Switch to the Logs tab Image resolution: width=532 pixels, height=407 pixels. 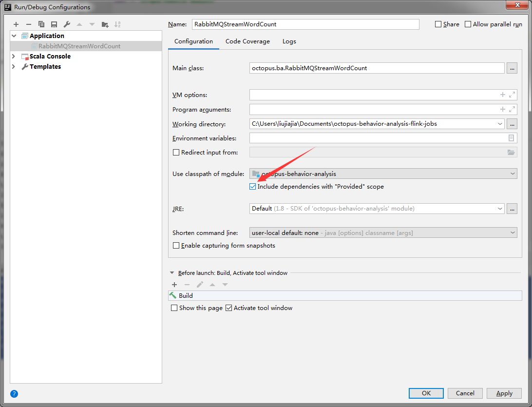[289, 41]
